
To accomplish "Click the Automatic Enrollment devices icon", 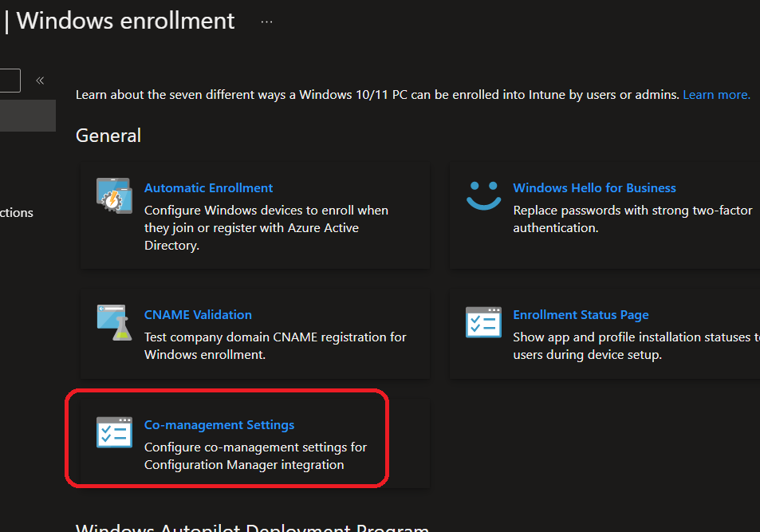I will [113, 195].
